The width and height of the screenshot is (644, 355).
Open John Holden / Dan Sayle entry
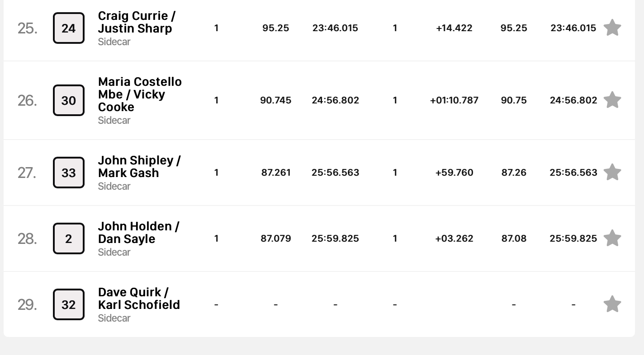138,233
